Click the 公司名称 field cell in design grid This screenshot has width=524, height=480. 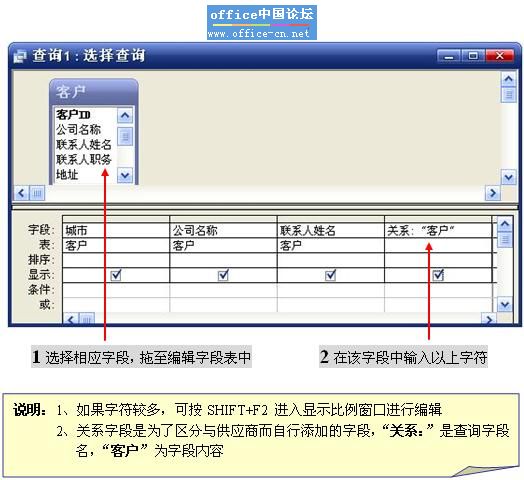pyautogui.click(x=223, y=231)
